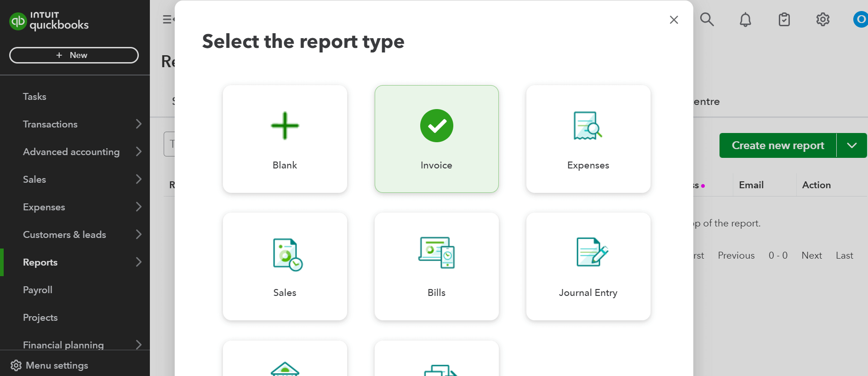Select the Bills report type icon
The height and width of the screenshot is (376, 868).
[x=436, y=253]
